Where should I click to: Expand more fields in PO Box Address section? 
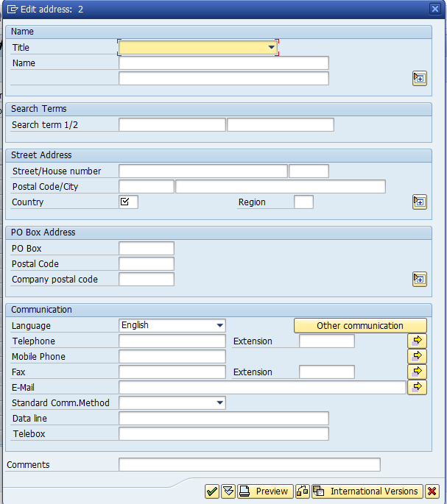coord(419,279)
